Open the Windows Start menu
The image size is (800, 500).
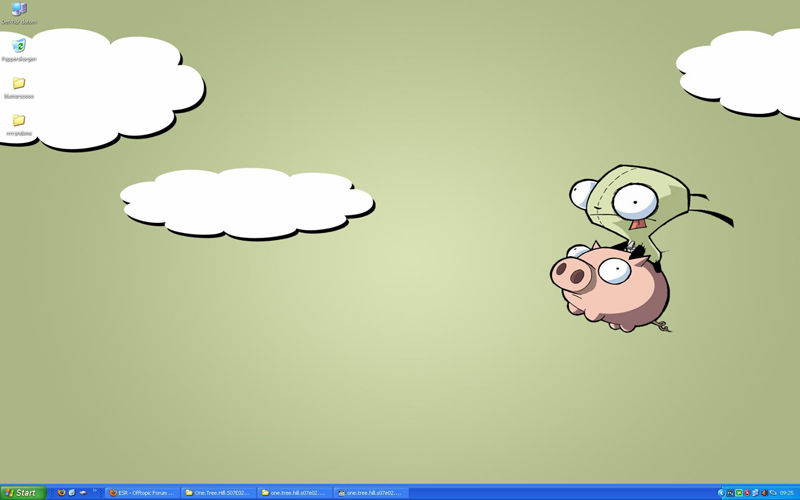(x=22, y=493)
